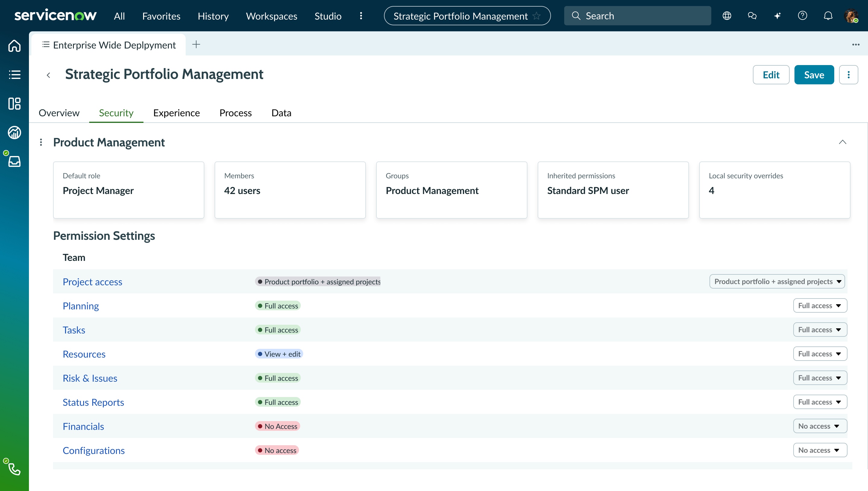The height and width of the screenshot is (491, 868).
Task: Click the Search field
Action: point(637,15)
